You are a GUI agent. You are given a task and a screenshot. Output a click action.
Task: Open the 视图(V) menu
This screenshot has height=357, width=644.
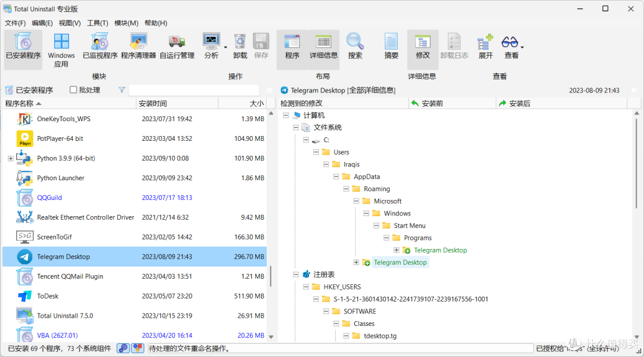click(x=70, y=23)
